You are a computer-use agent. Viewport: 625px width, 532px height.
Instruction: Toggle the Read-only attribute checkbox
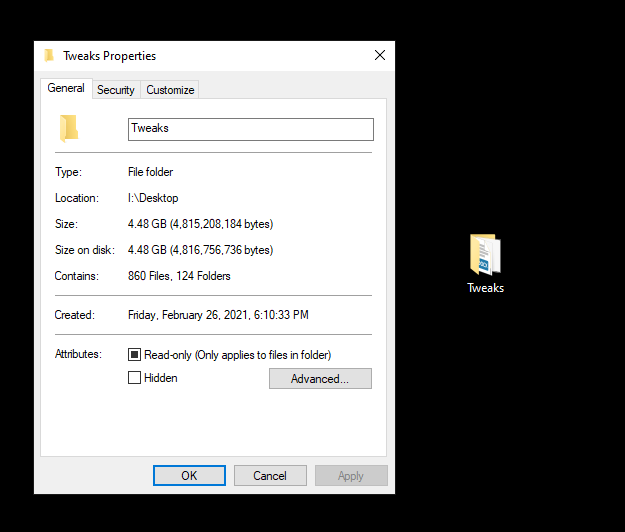point(135,355)
